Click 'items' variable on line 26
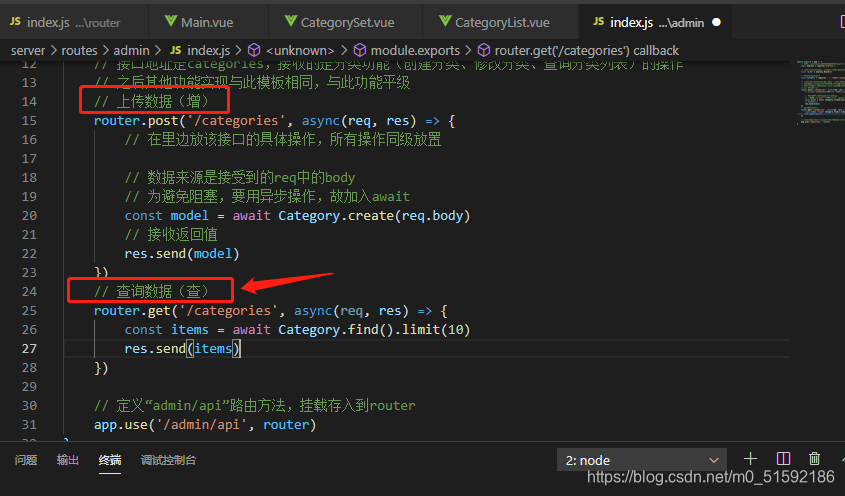Image resolution: width=845 pixels, height=496 pixels. click(x=190, y=330)
